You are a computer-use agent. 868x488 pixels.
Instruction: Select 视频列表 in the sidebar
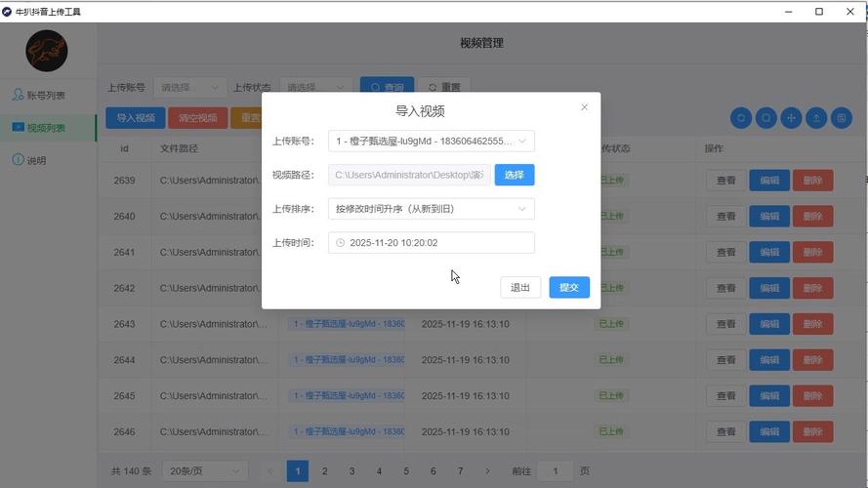point(48,128)
